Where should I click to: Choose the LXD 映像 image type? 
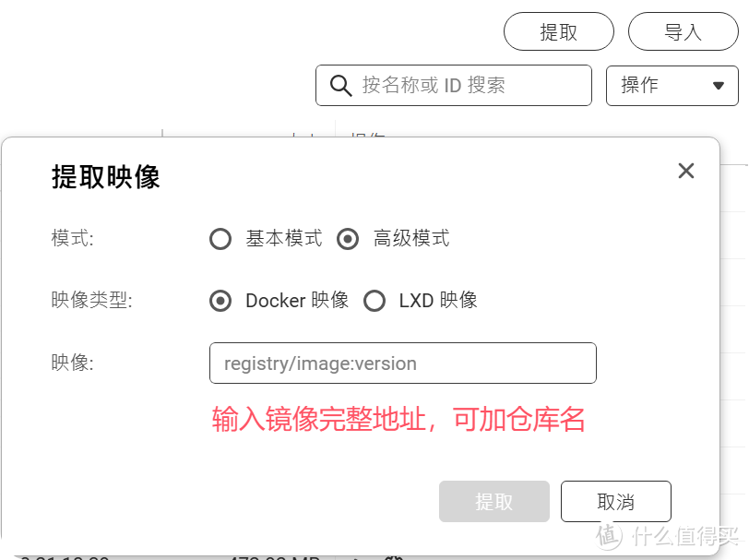pyautogui.click(x=374, y=301)
